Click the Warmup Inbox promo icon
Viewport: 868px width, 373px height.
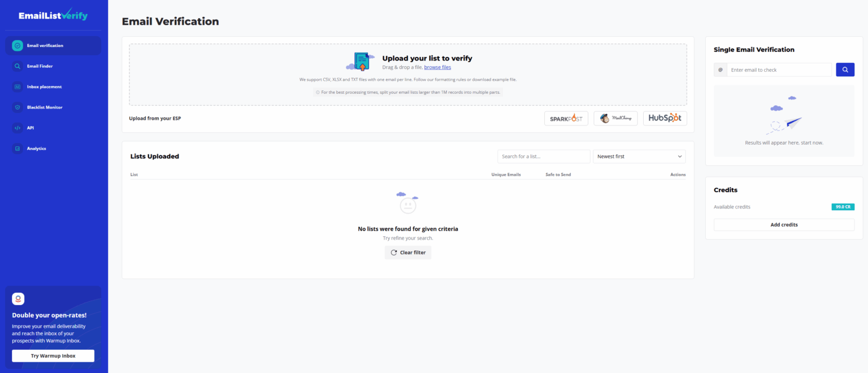tap(18, 298)
